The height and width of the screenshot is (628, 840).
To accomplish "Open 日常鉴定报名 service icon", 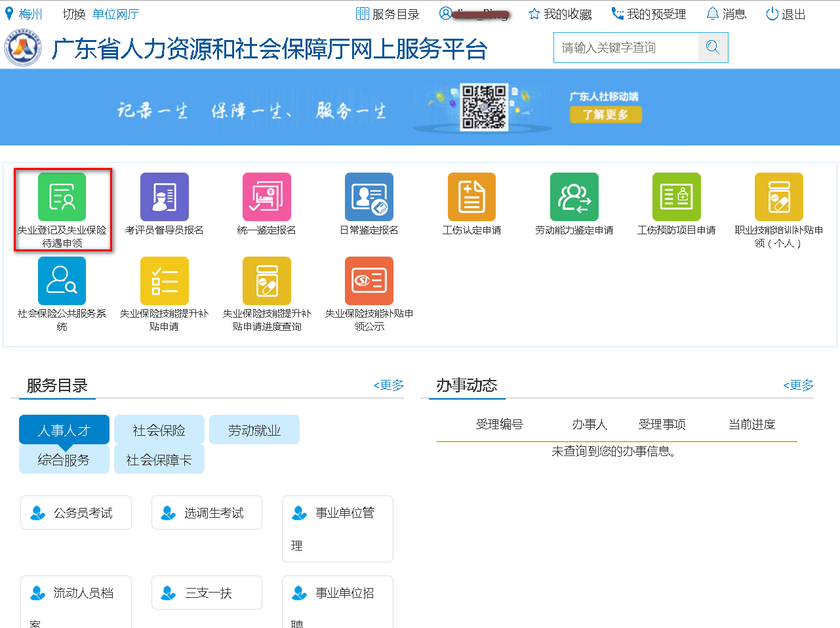I will pos(369,198).
